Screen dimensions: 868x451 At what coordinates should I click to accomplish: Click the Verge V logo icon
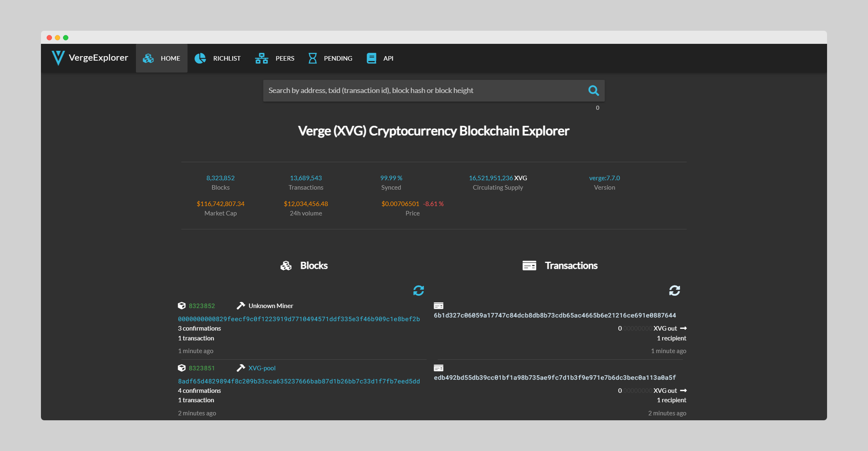[58, 58]
